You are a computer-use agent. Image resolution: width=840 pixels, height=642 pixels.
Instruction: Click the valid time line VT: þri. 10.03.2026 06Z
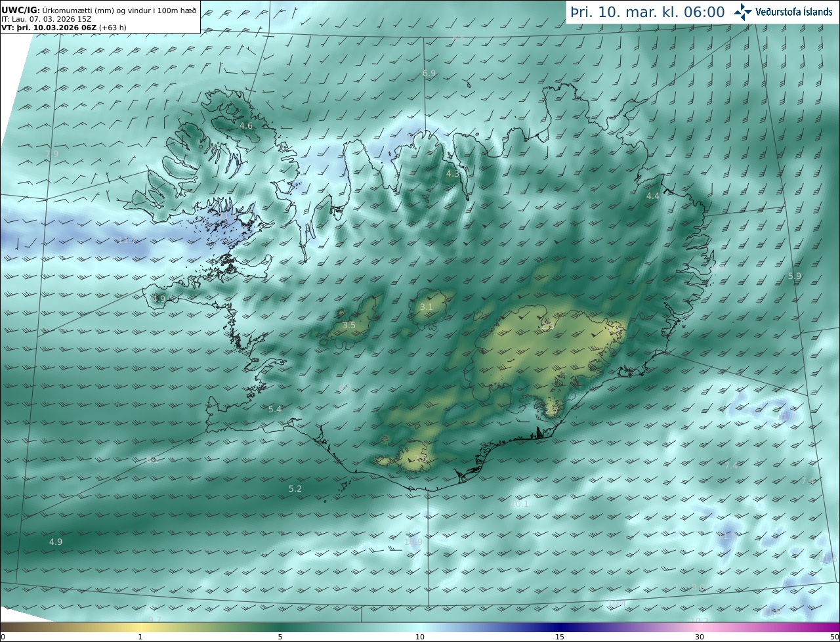64,28
